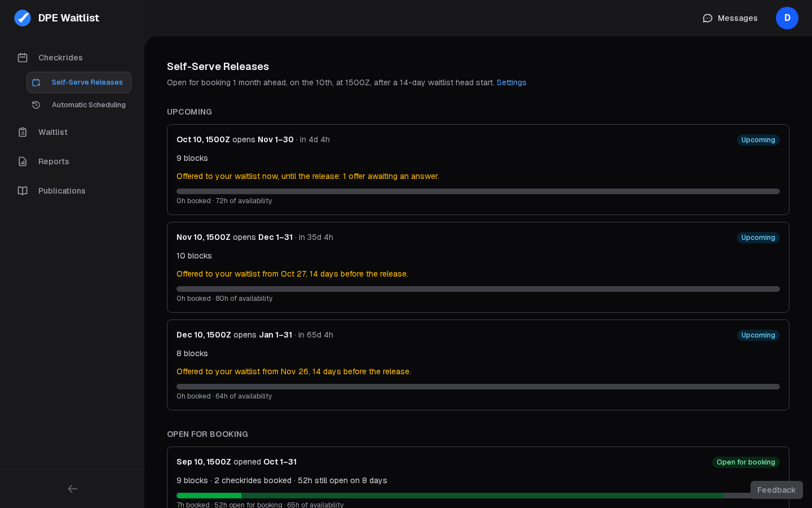The width and height of the screenshot is (812, 508).
Task: Click '0h booked · 64h of availability' text
Action: coord(224,396)
